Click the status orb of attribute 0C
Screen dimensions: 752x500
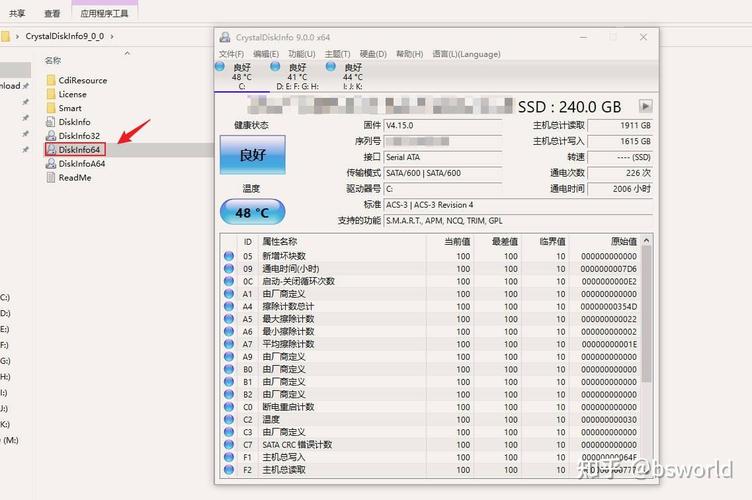point(229,281)
